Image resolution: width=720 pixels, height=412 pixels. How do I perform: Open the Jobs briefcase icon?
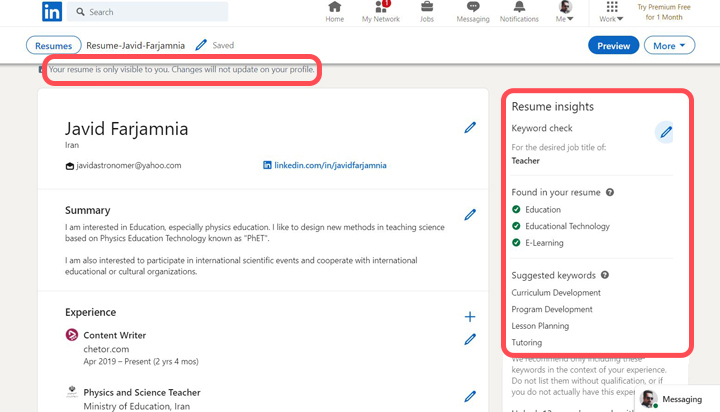coord(427,12)
